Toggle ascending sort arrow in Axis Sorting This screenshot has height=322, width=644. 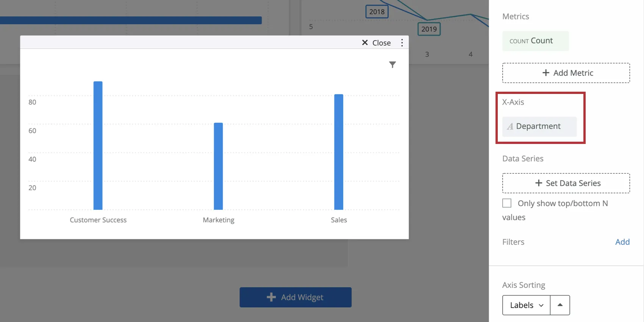point(560,305)
